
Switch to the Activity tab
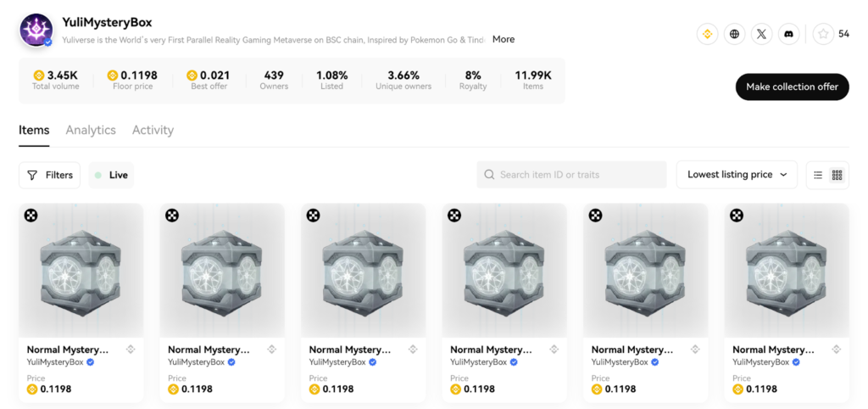pyautogui.click(x=153, y=130)
